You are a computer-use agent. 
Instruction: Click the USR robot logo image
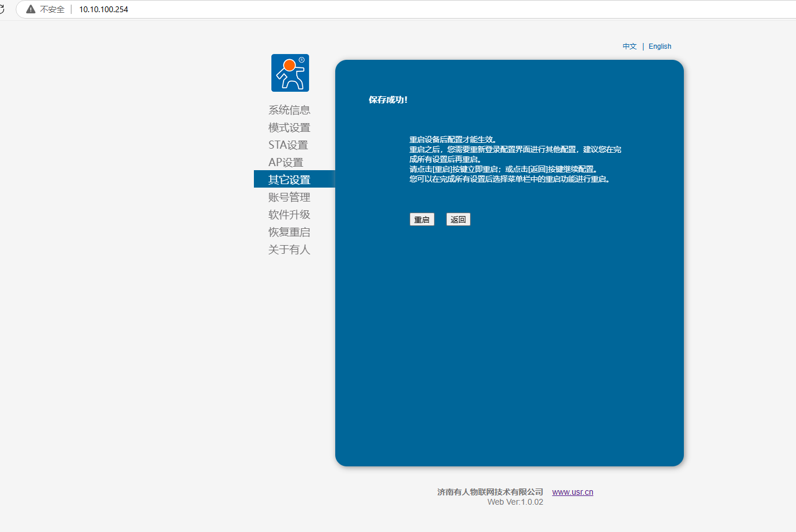[290, 73]
